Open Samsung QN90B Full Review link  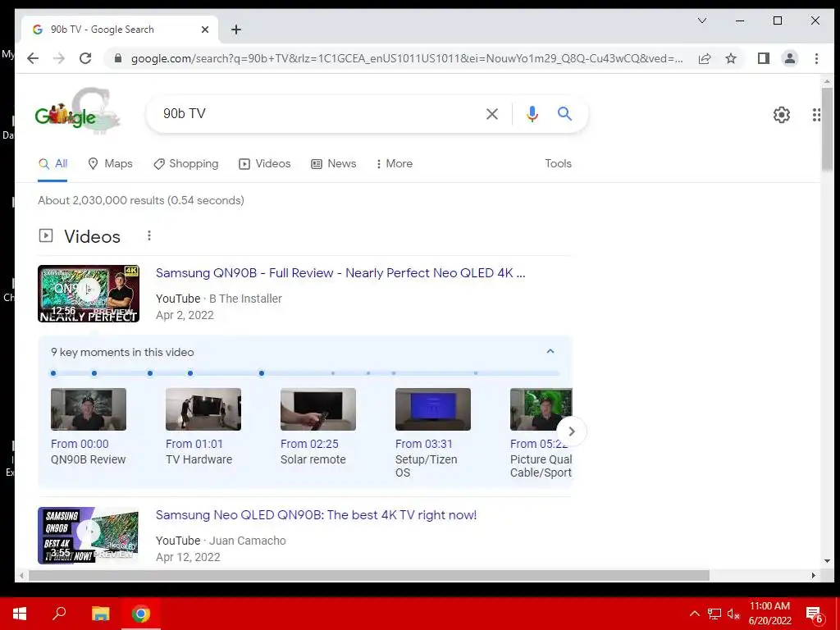coord(340,272)
